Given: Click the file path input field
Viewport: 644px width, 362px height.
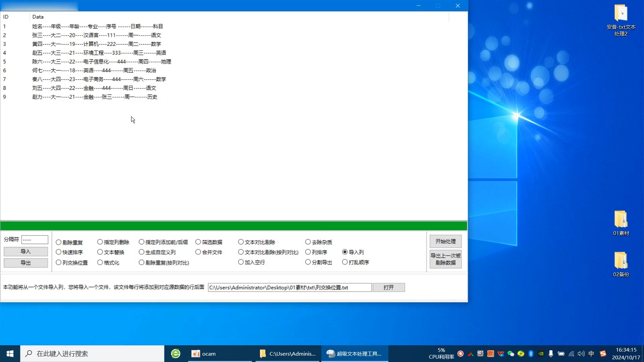Looking at the screenshot, I should (x=290, y=287).
